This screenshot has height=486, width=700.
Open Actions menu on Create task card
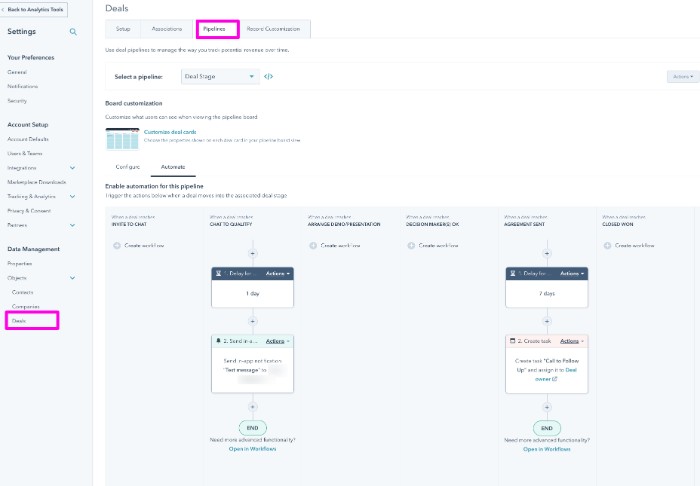[x=572, y=341]
